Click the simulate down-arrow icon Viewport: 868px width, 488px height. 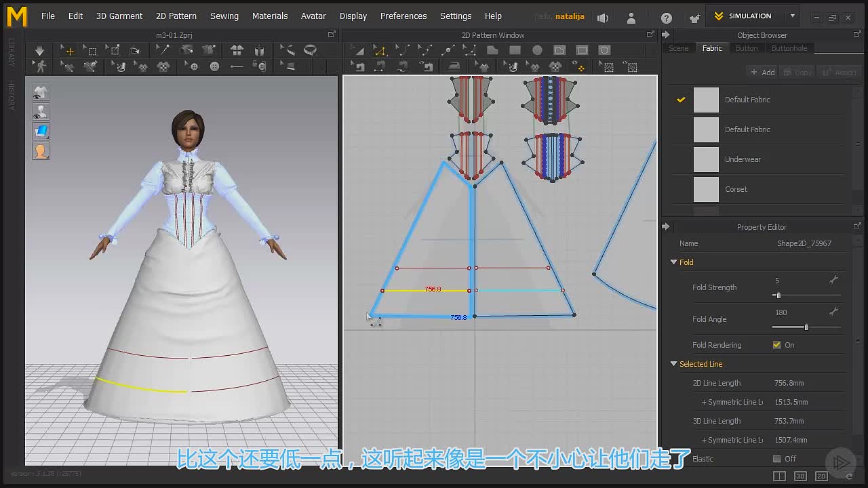coord(39,51)
